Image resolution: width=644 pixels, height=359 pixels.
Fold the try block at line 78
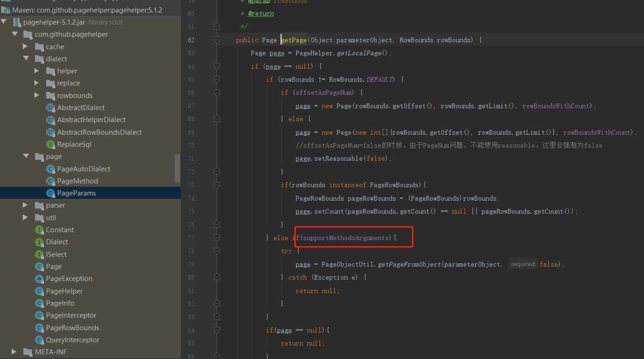coord(217,251)
